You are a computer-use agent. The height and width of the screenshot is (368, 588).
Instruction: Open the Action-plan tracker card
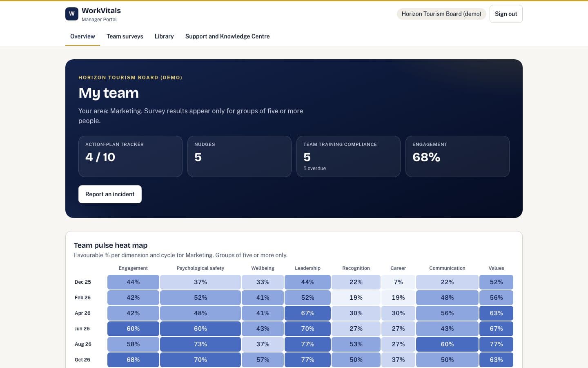tap(130, 156)
